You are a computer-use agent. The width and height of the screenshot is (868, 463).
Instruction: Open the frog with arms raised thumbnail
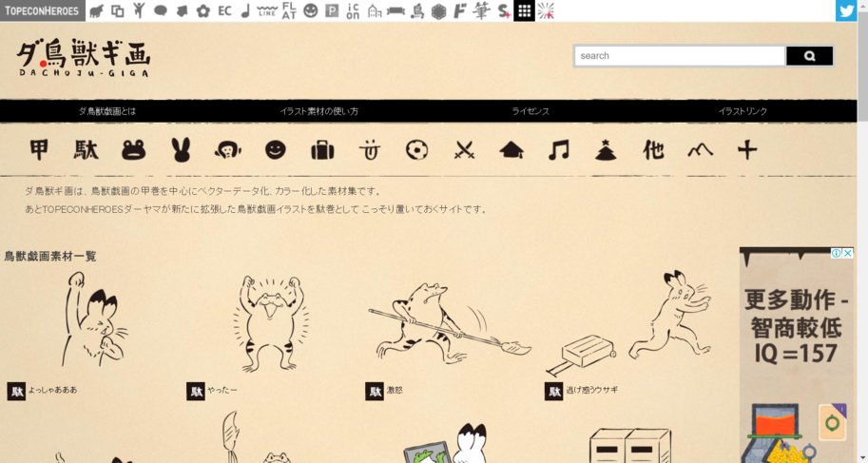pyautogui.click(x=270, y=324)
